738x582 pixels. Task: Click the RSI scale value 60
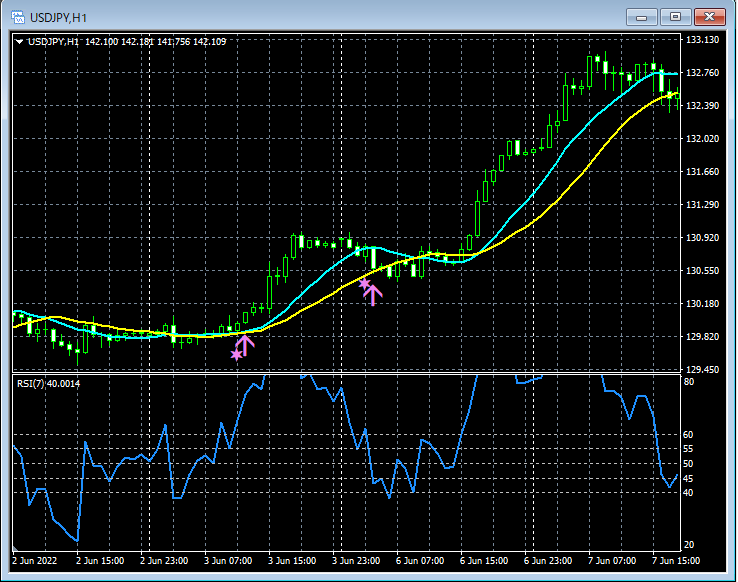688,435
